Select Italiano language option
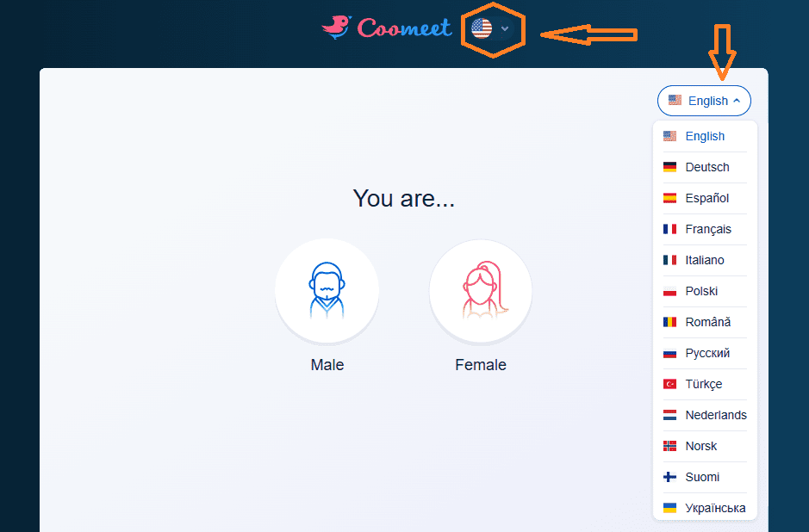The width and height of the screenshot is (809, 532). click(705, 260)
